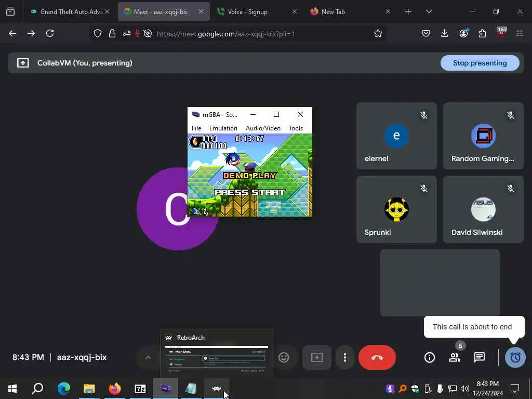This screenshot has width=532, height=399.
Task: Expand the chevron arrow beside call controls
Action: tap(148, 357)
